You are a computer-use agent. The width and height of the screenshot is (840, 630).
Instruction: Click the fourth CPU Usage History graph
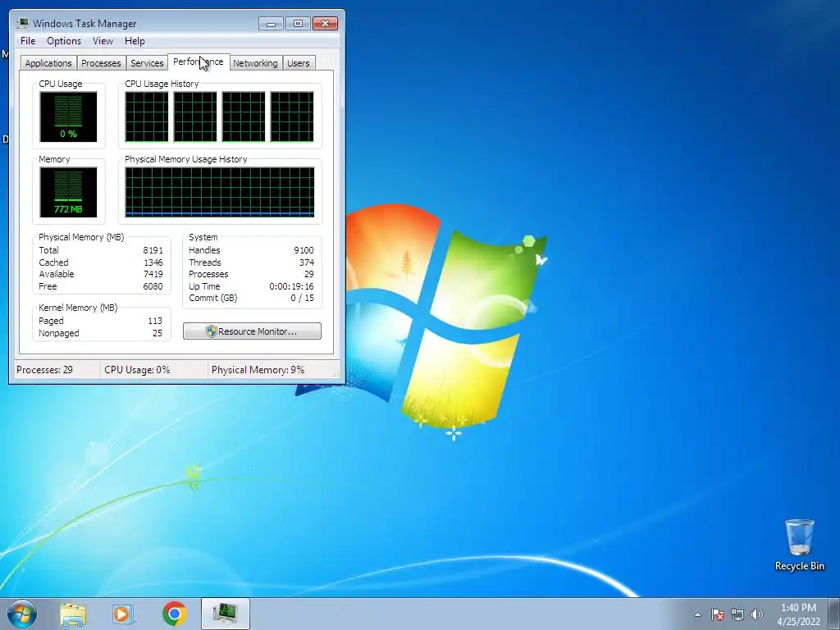point(292,116)
